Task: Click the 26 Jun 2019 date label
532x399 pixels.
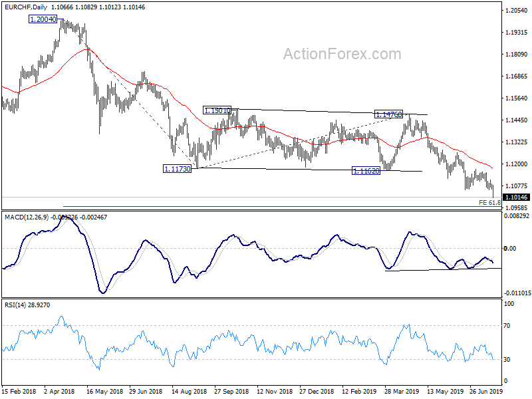Action: (486, 392)
